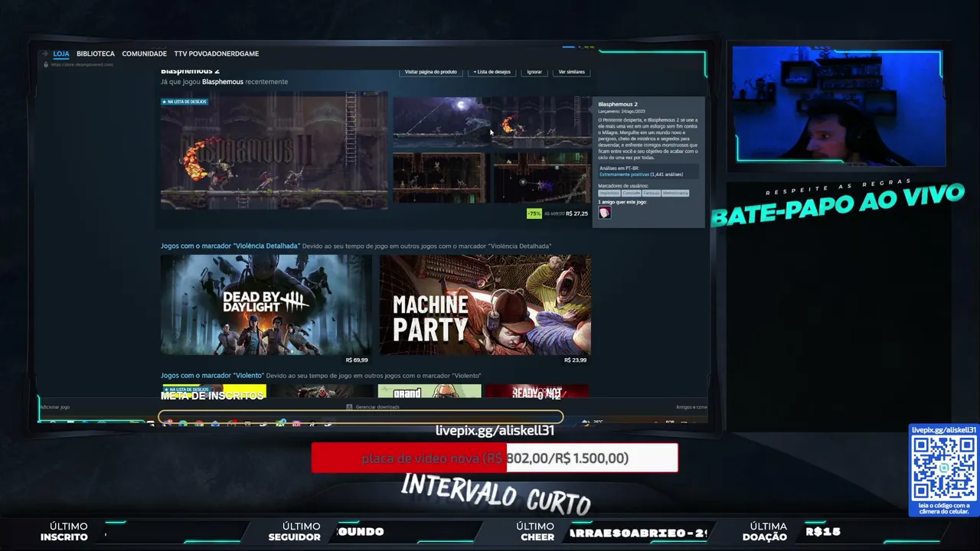Click the R$ 69,99 price under Dead by Daylight
The image size is (980, 551).
(x=357, y=360)
